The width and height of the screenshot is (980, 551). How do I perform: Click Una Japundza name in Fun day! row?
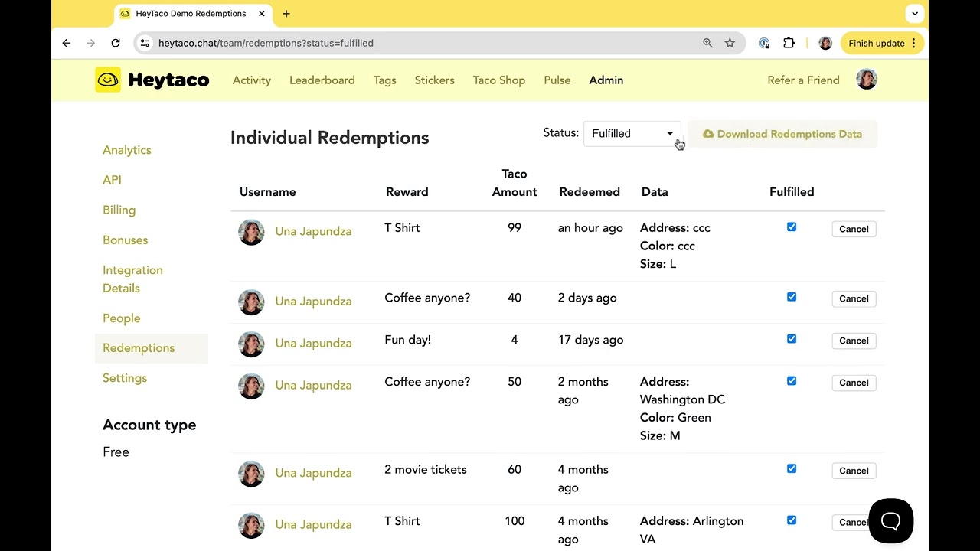click(x=313, y=344)
